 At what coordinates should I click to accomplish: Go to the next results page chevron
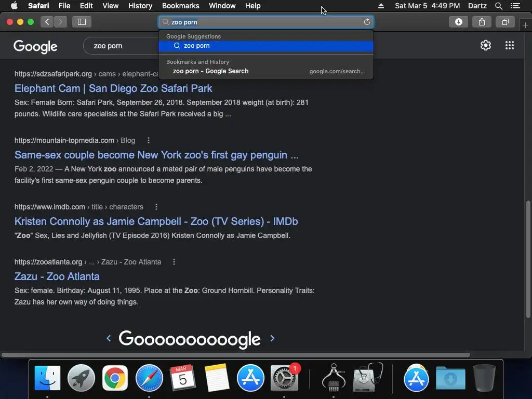click(x=272, y=338)
